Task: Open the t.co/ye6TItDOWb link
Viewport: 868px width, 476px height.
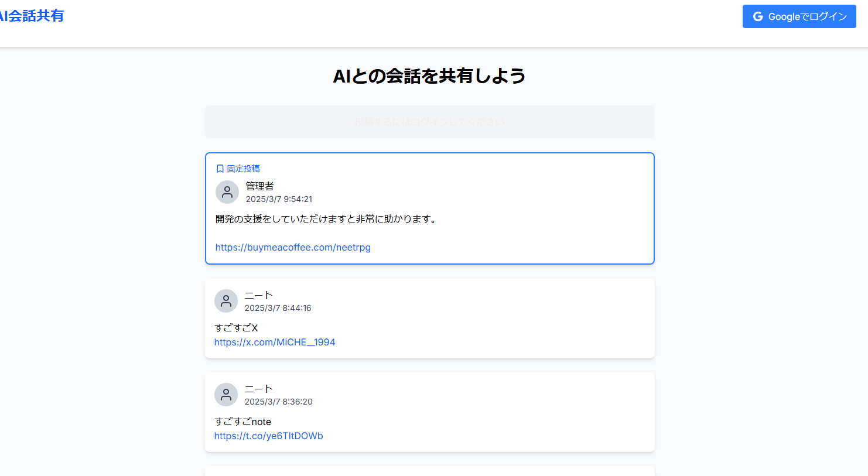Action: (x=269, y=436)
